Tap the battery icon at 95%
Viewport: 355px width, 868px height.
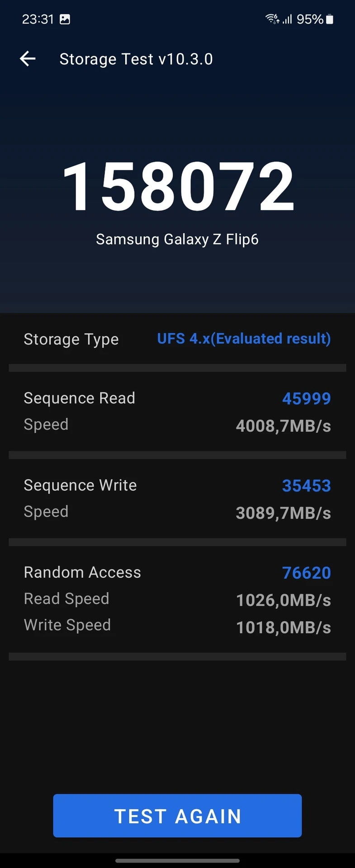pyautogui.click(x=330, y=19)
